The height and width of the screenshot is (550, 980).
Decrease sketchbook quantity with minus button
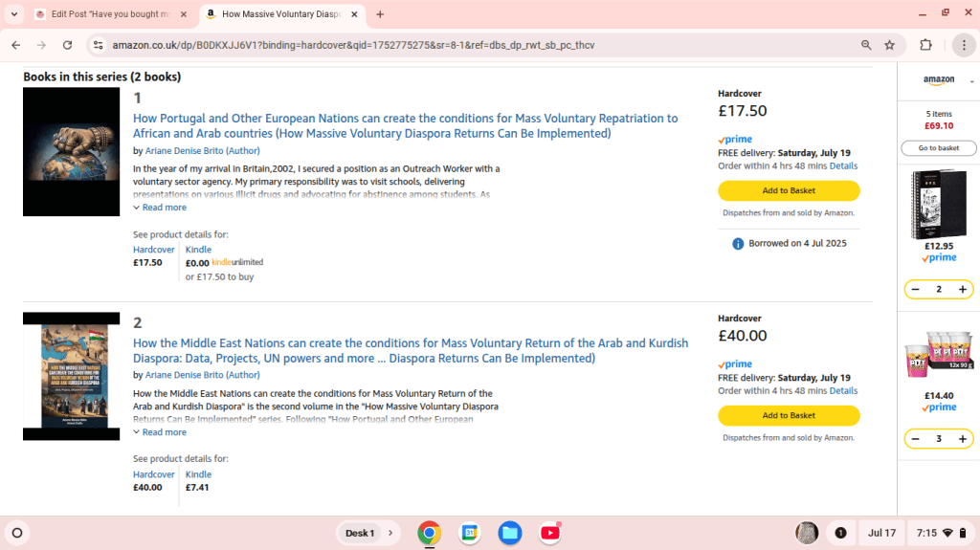tap(916, 290)
